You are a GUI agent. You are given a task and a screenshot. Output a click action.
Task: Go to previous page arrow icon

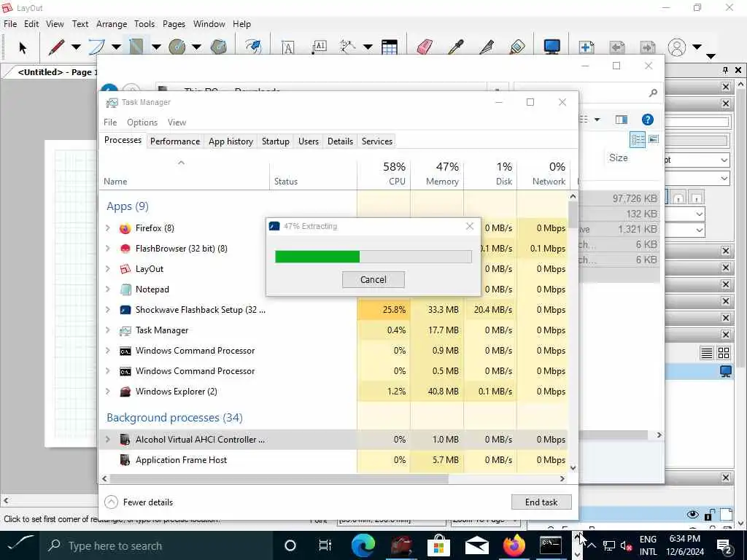(617, 47)
